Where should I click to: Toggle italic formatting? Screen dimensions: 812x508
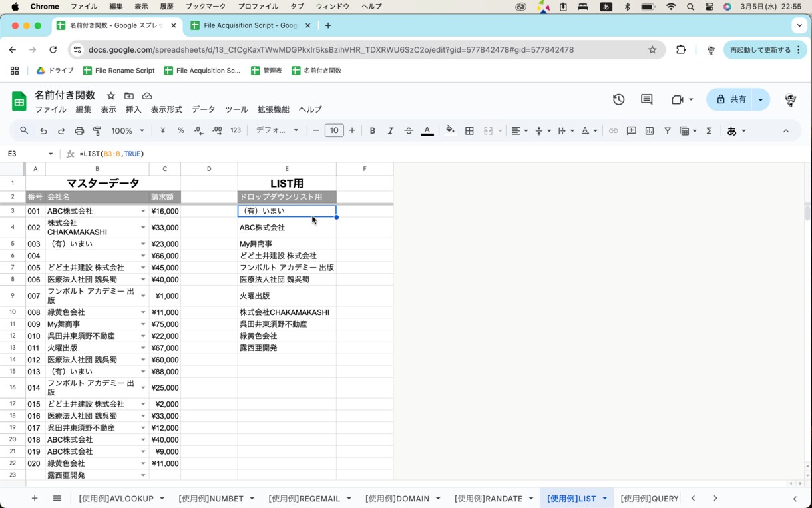[x=391, y=131]
